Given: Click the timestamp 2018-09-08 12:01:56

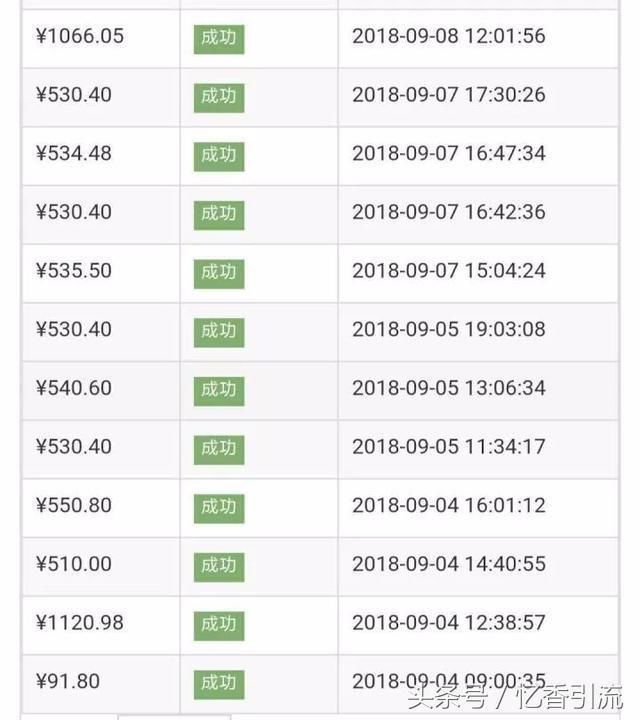Looking at the screenshot, I should point(449,37).
